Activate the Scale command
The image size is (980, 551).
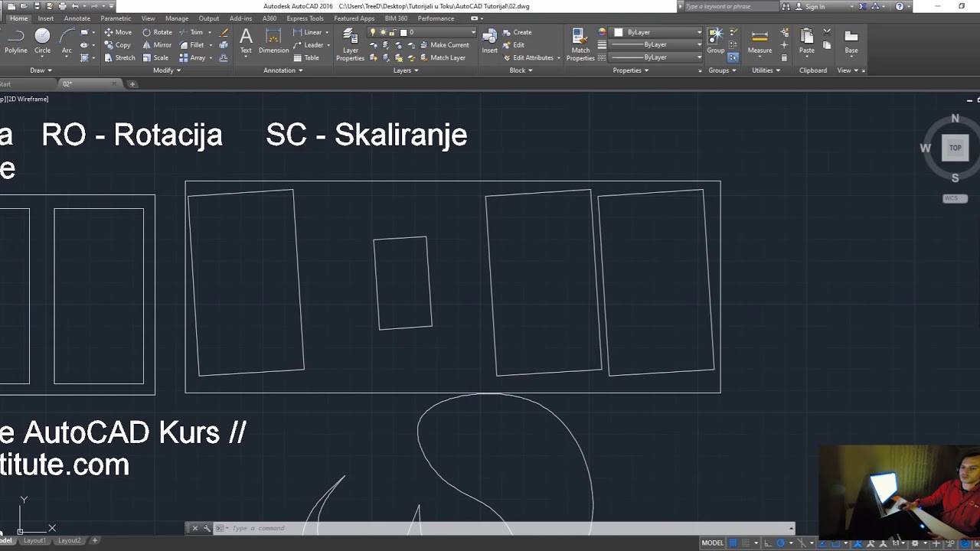tap(155, 57)
